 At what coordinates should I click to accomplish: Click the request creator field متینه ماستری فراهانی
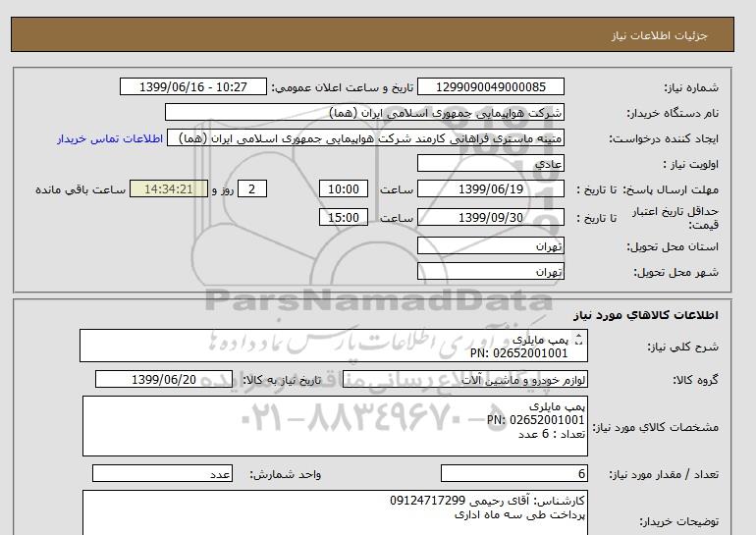coord(365,137)
